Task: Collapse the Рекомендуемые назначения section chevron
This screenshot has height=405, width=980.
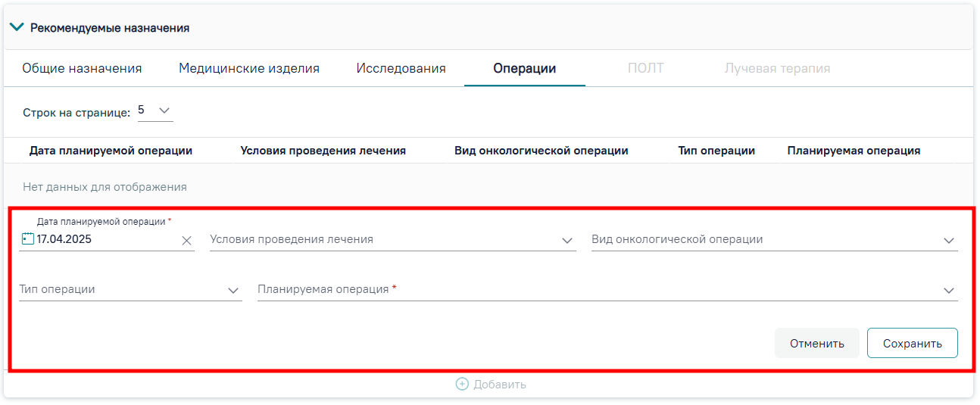Action: pyautogui.click(x=17, y=27)
